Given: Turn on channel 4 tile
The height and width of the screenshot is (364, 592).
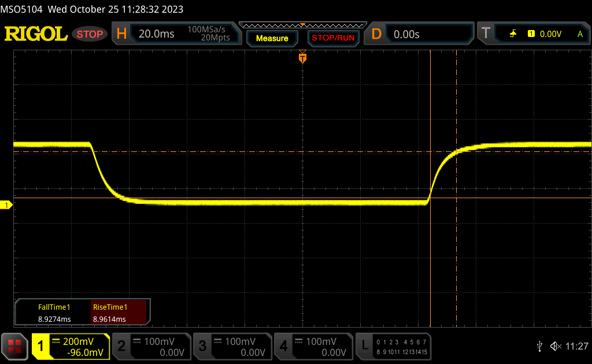Looking at the screenshot, I should click(x=312, y=347).
